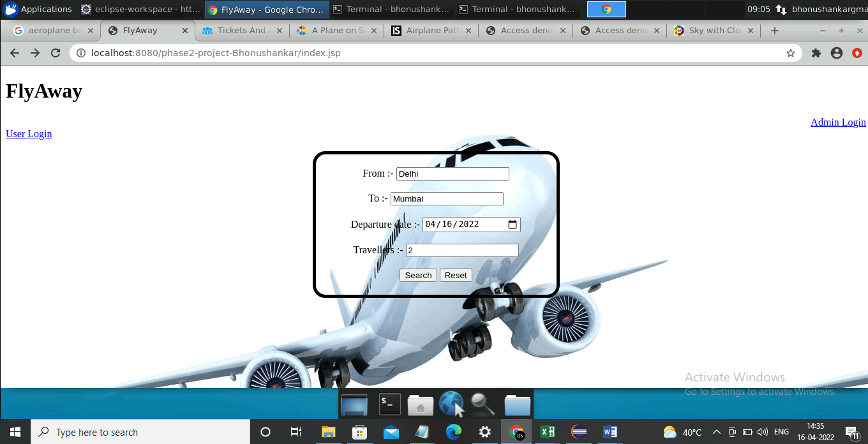Focus the Departure date field
The image size is (868, 444).
tap(472, 225)
